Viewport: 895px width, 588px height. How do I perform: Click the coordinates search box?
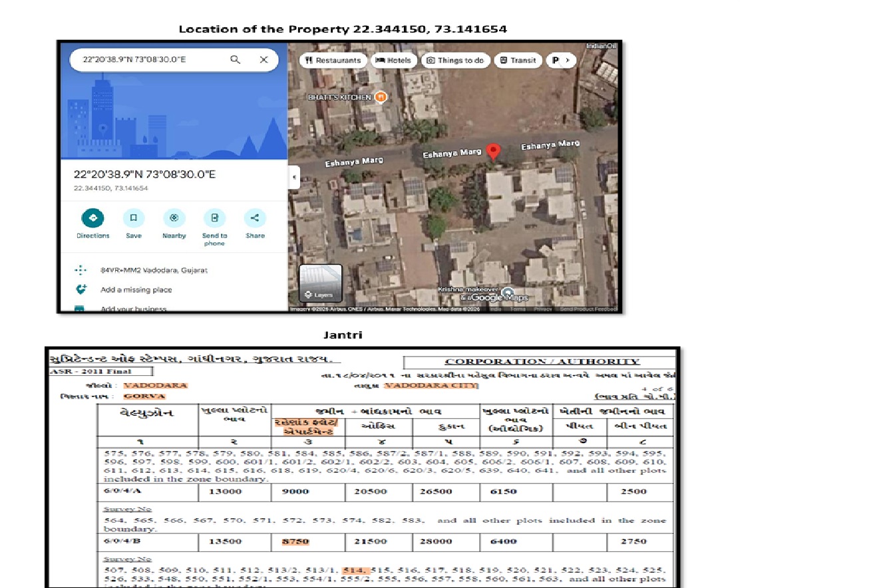pos(174,60)
